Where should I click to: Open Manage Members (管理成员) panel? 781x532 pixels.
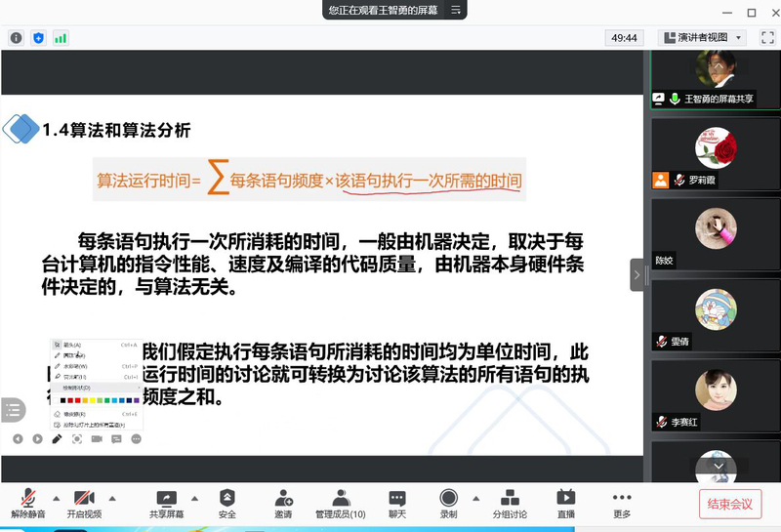pyautogui.click(x=340, y=504)
